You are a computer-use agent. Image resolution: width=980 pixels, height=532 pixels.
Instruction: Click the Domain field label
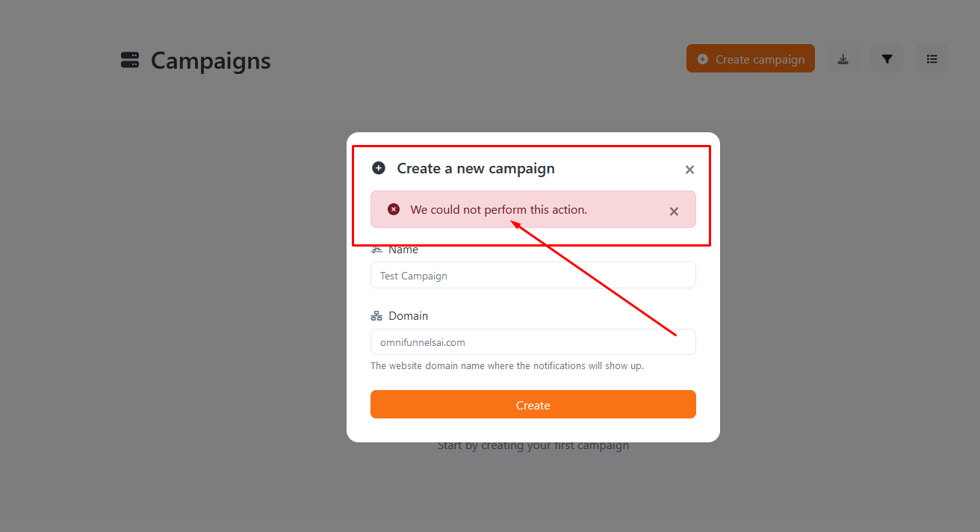[x=409, y=316]
